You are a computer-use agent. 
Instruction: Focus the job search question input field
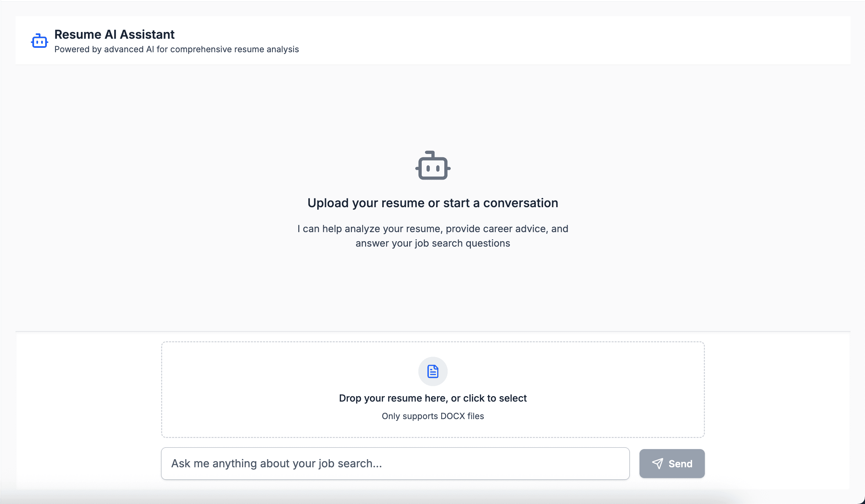395,464
